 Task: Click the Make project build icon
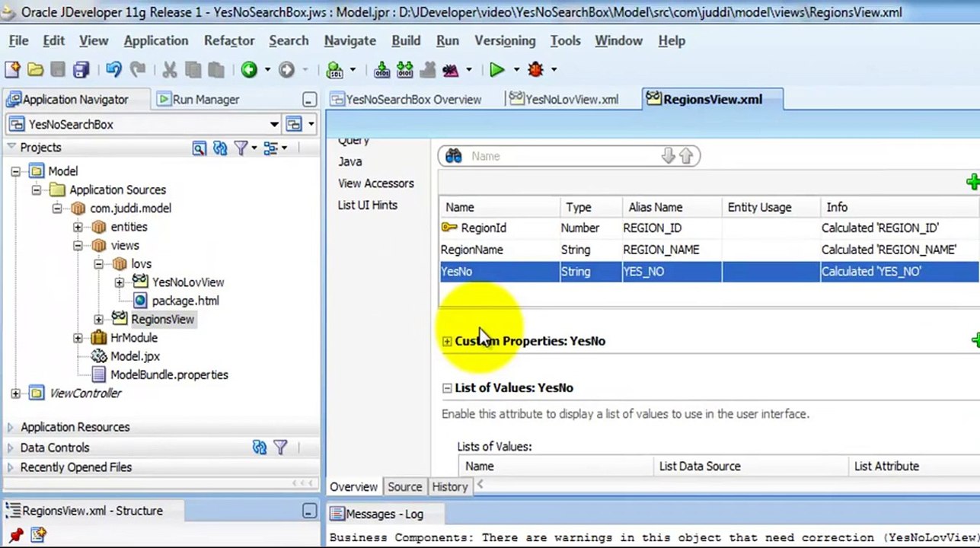pos(382,70)
